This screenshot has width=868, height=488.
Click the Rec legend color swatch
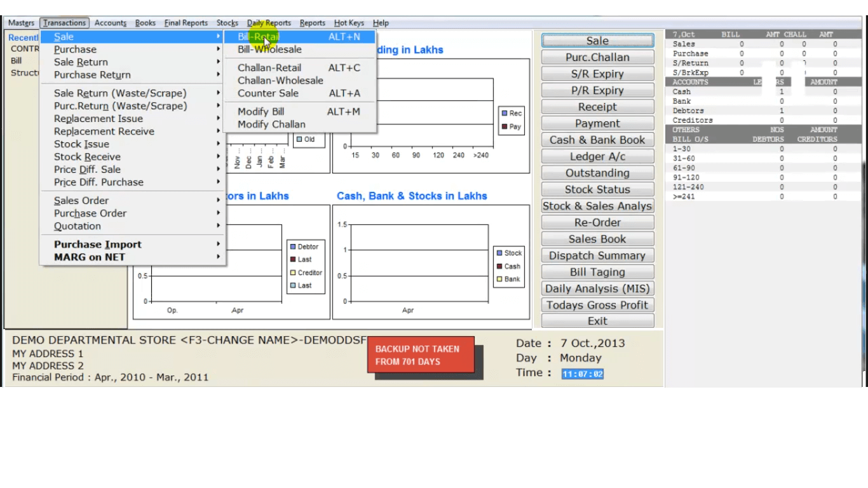[x=505, y=113]
